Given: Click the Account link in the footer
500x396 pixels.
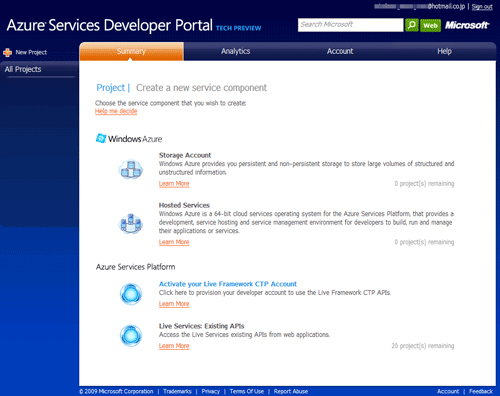Looking at the screenshot, I should click(x=448, y=391).
